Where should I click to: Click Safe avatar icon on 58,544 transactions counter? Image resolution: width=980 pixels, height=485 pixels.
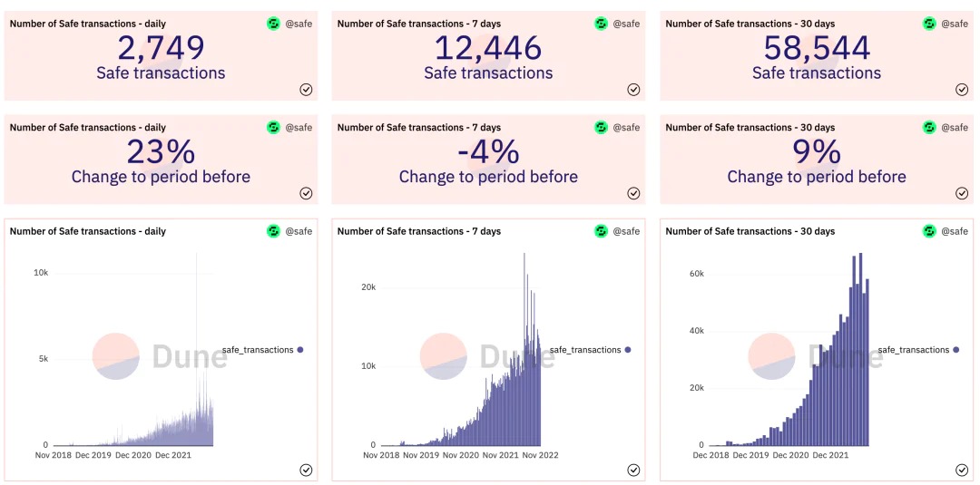[929, 24]
